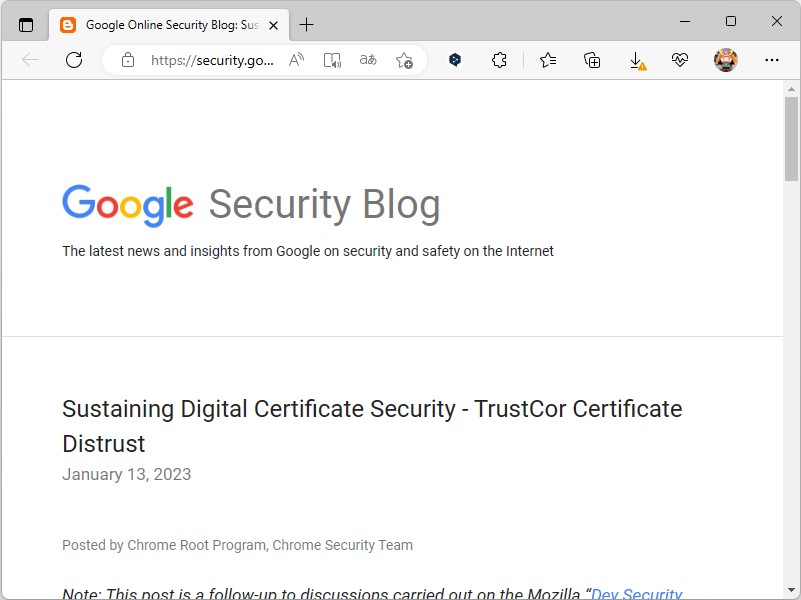This screenshot has width=801, height=600.
Task: Follow the Dev Security link
Action: tap(636, 593)
